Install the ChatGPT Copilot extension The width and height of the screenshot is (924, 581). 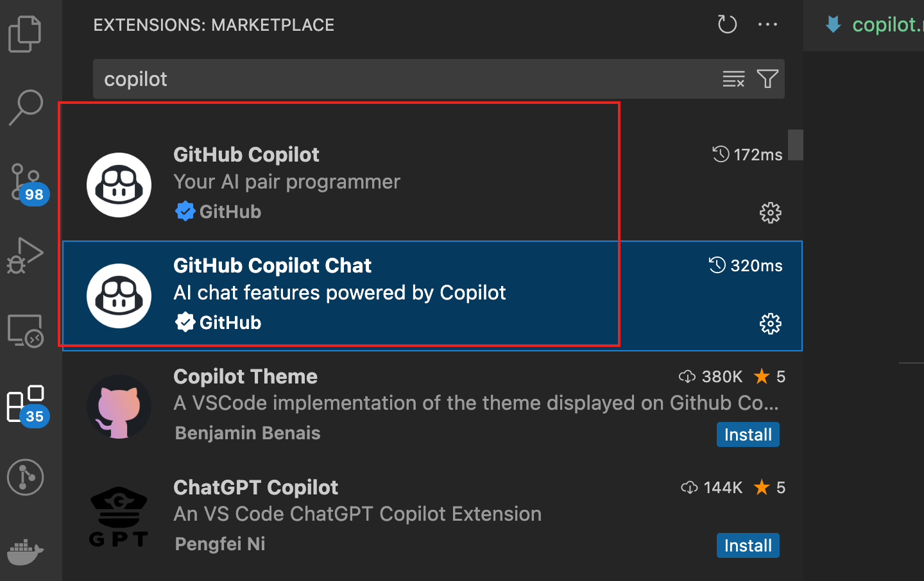click(748, 546)
